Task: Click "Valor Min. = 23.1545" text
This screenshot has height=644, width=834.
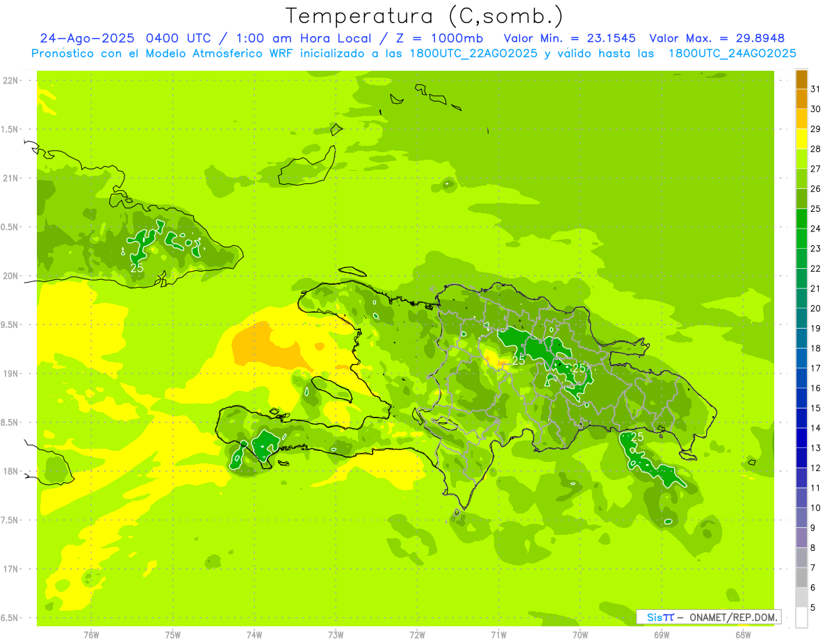Action: (x=569, y=38)
